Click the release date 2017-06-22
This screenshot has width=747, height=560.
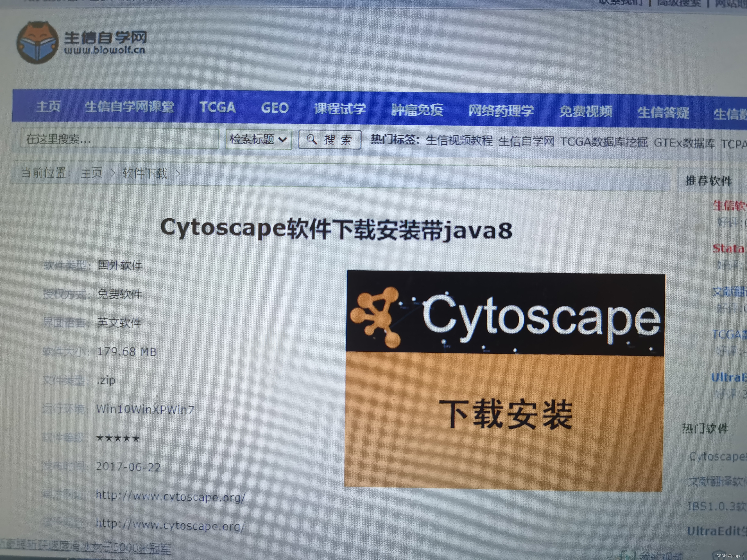(128, 467)
